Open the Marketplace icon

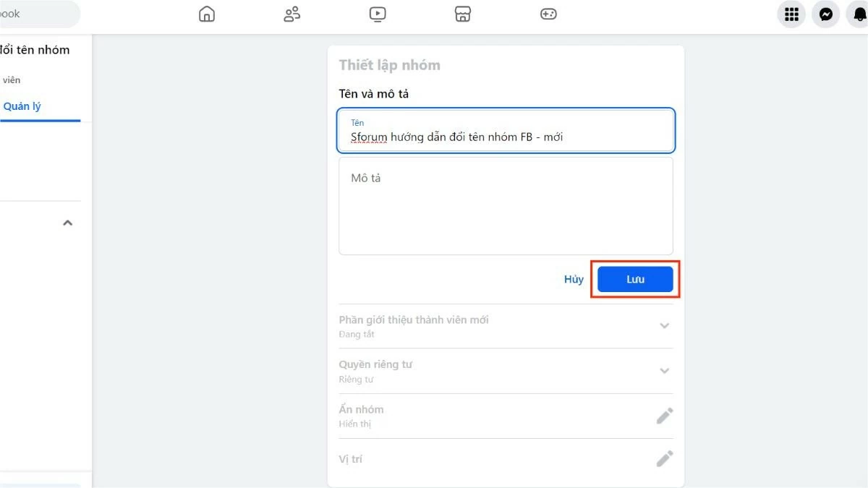point(462,14)
